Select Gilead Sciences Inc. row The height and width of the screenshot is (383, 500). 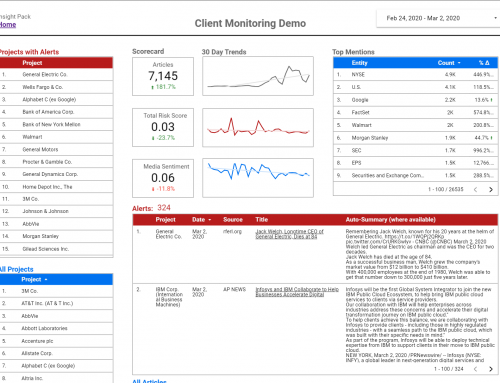56,249
